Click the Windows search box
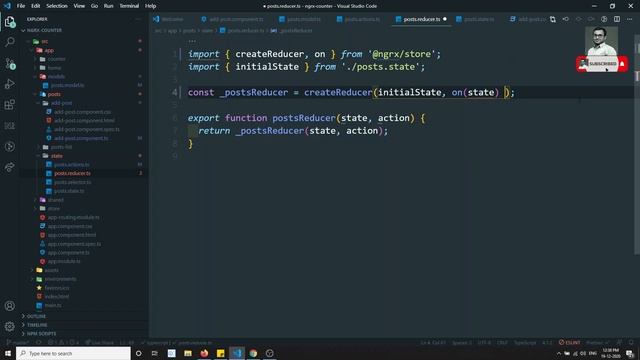Screen dimensions: 640x360 73,353
